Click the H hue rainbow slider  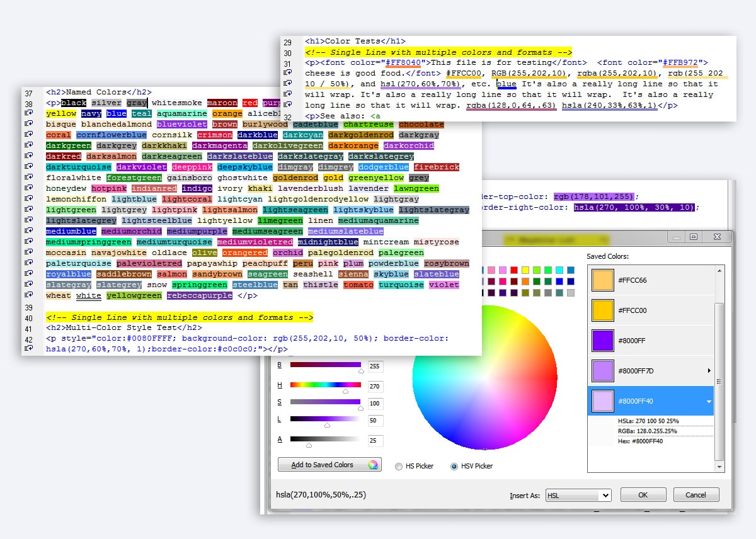click(325, 385)
